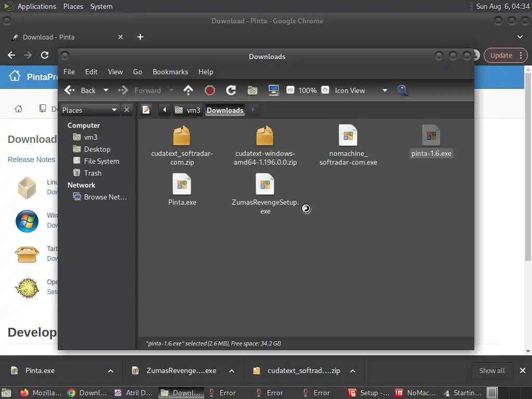Image resolution: width=532 pixels, height=399 pixels.
Task: Select the Pinta.exe file icon
Action: pyautogui.click(x=182, y=184)
